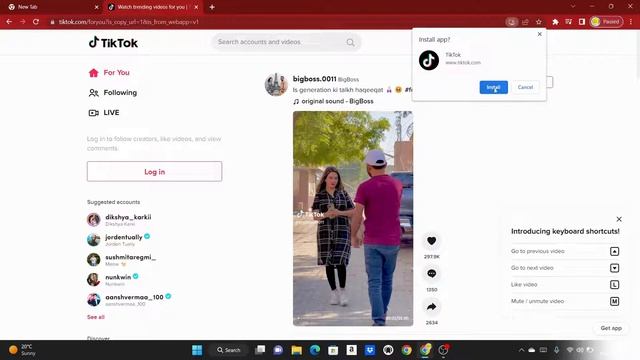Screen dimensions: 640x360
Task: Click the TikTok logo
Action: tap(113, 42)
